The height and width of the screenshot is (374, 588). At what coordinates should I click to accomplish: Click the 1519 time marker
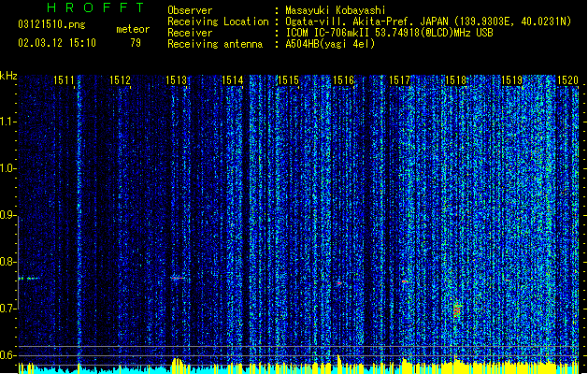click(x=512, y=80)
